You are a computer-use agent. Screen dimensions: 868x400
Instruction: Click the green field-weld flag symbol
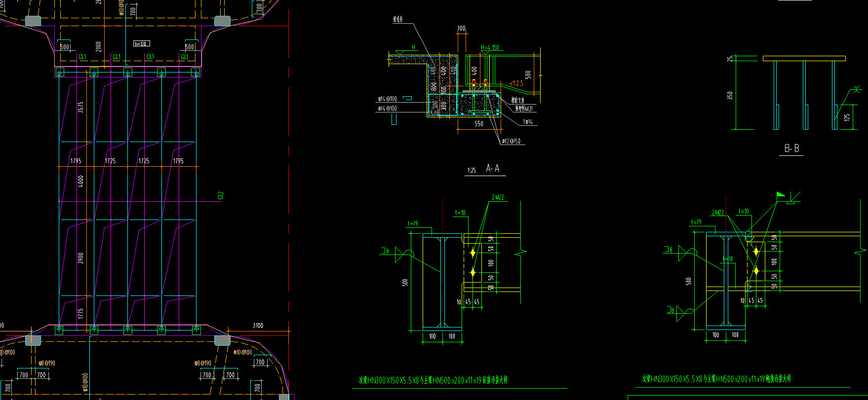(781, 194)
